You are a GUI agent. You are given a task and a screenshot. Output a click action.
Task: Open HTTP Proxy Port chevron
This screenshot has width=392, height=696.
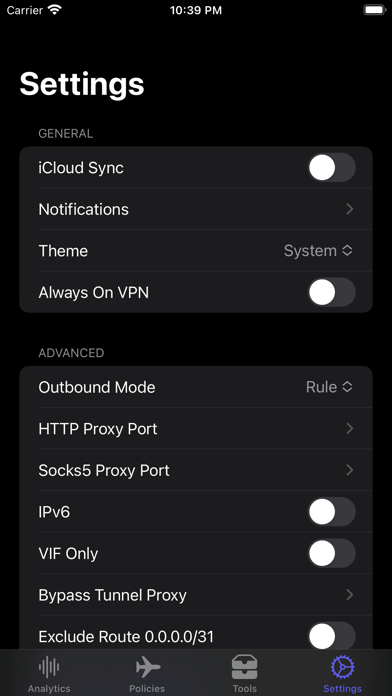click(x=350, y=428)
